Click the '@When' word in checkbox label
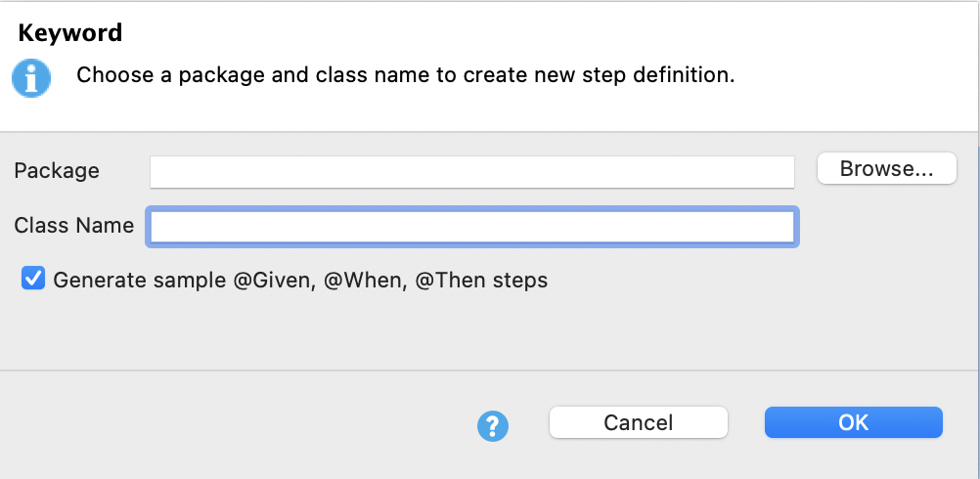 click(x=372, y=281)
